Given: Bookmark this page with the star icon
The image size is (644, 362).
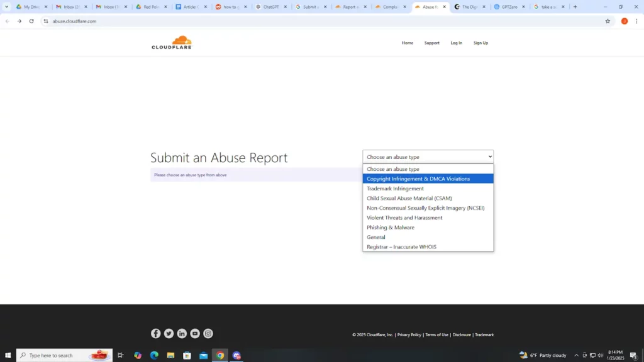Looking at the screenshot, I should click(608, 21).
